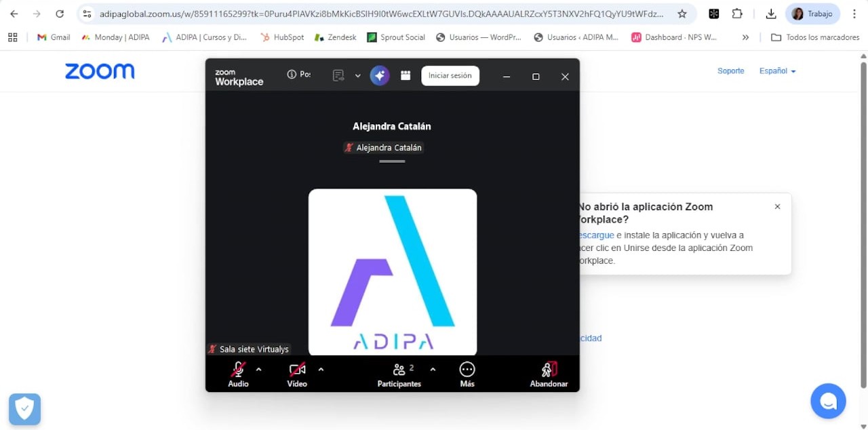Open the Trabajo profile button
The width and height of the screenshot is (868, 430).
coord(812,14)
